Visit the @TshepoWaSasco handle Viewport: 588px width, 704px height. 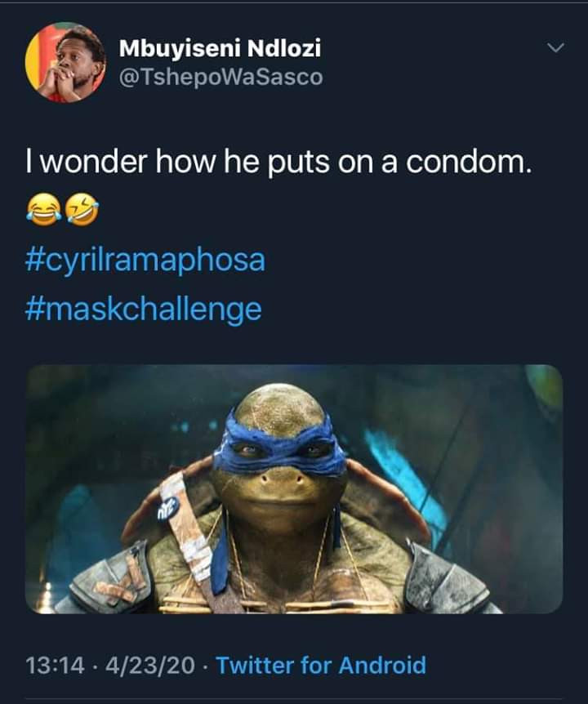point(220,77)
